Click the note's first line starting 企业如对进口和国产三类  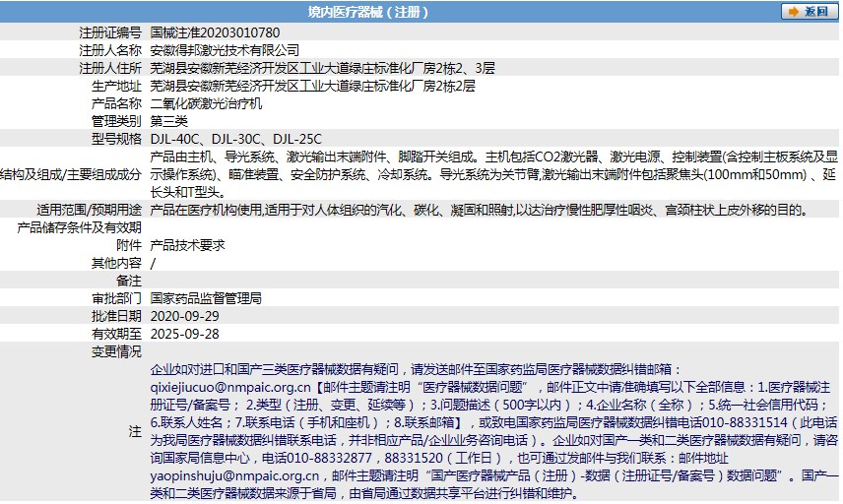pos(416,370)
